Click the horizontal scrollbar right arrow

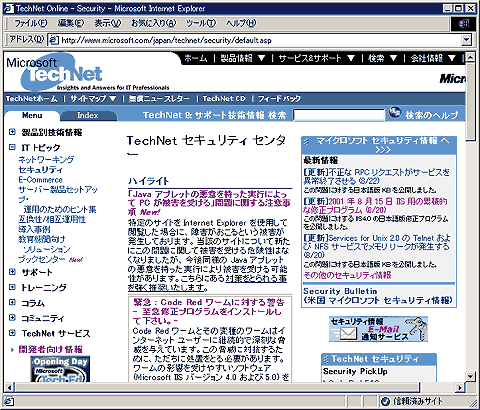[x=460, y=388]
